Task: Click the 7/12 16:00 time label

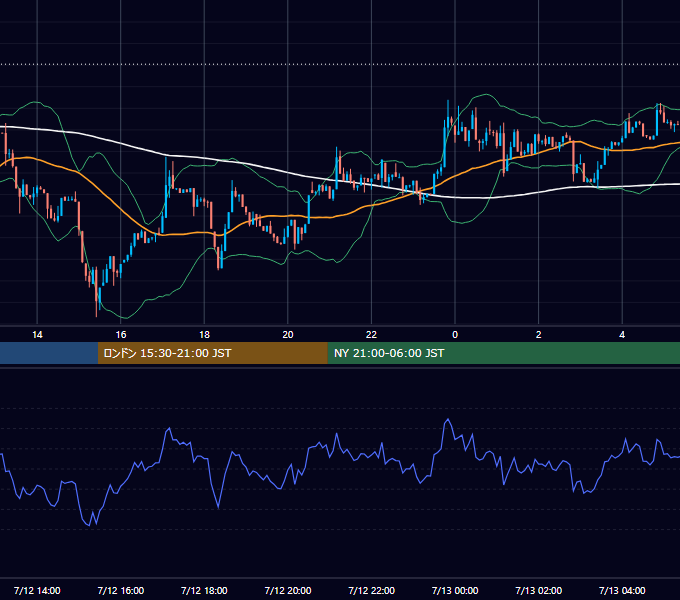Action: click(x=121, y=590)
